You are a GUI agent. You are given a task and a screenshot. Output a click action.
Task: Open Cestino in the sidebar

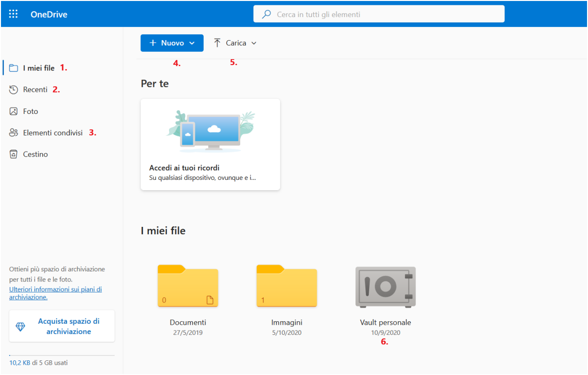point(35,154)
